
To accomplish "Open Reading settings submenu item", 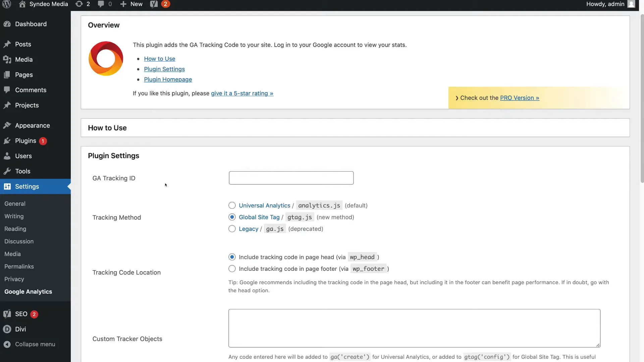I will pyautogui.click(x=15, y=229).
